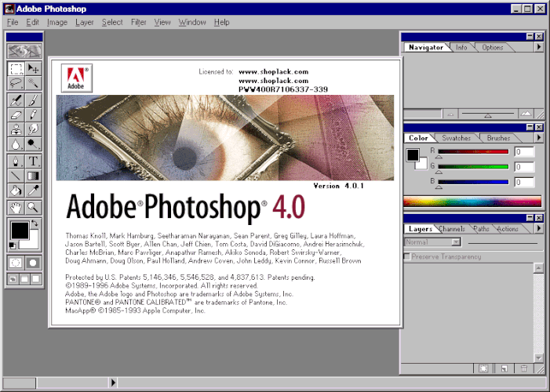Click the swap foreground/background colors arrow
Viewport: 550px width, 392px height.
(x=35, y=223)
